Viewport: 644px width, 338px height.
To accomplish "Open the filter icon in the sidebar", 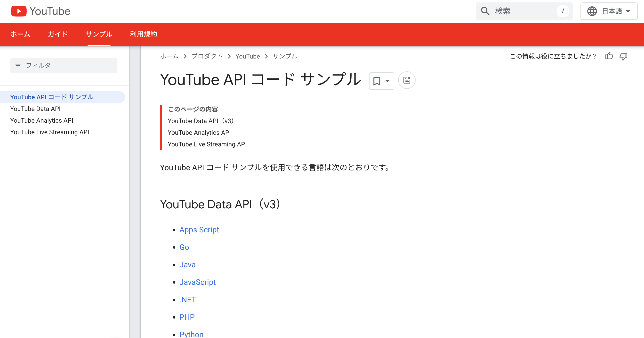I will [x=18, y=65].
